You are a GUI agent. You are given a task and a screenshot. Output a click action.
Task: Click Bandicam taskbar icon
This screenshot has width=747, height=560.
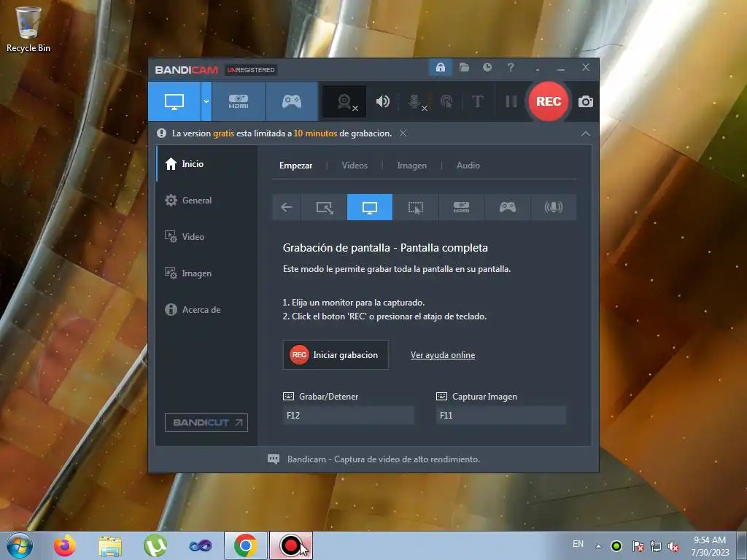[x=290, y=545]
